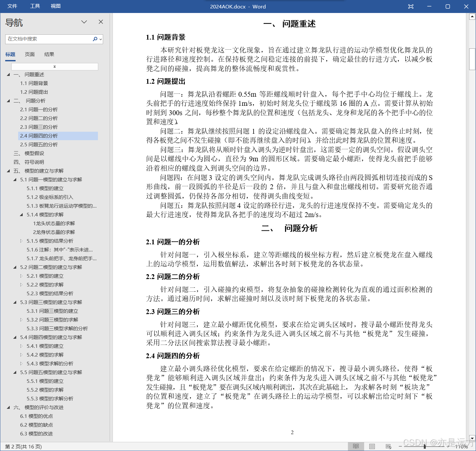476x451 pixels.
Task: Toggle the focus mode icon in title bar
Action: 411,6
